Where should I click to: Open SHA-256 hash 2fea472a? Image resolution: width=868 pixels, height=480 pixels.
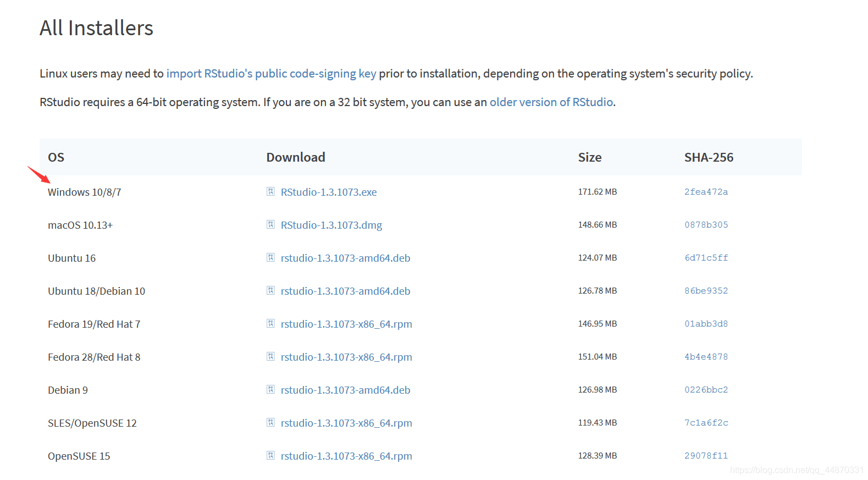point(706,192)
